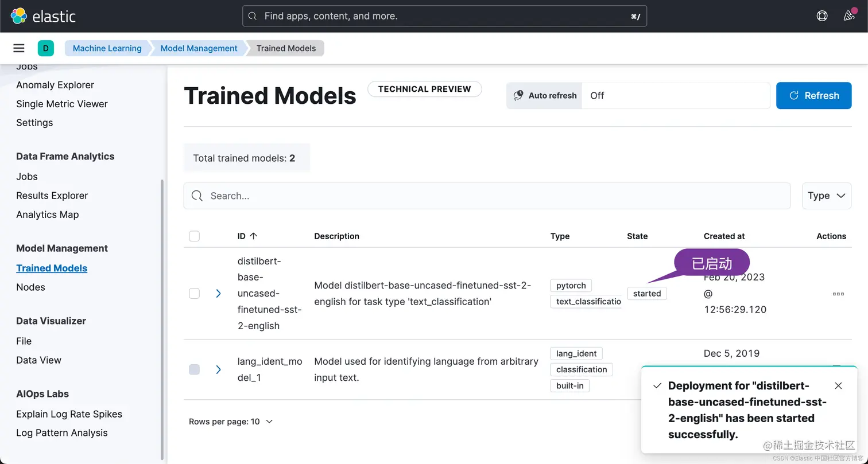Click the Technical Preview badge

pyautogui.click(x=424, y=89)
